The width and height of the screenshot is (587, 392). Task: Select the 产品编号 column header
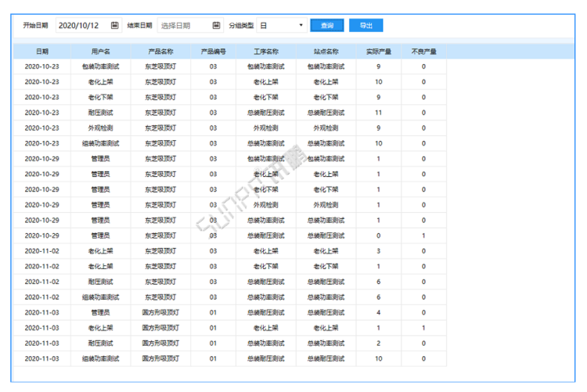pyautogui.click(x=213, y=51)
